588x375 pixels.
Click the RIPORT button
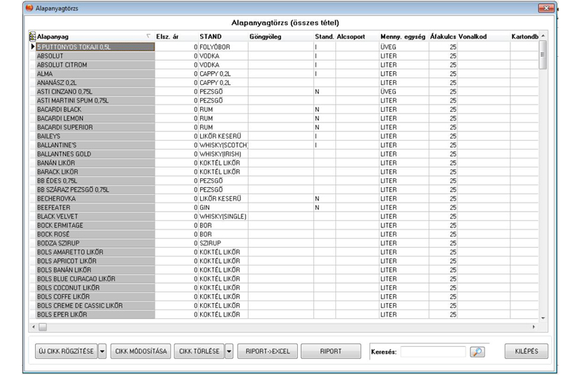pyautogui.click(x=331, y=351)
